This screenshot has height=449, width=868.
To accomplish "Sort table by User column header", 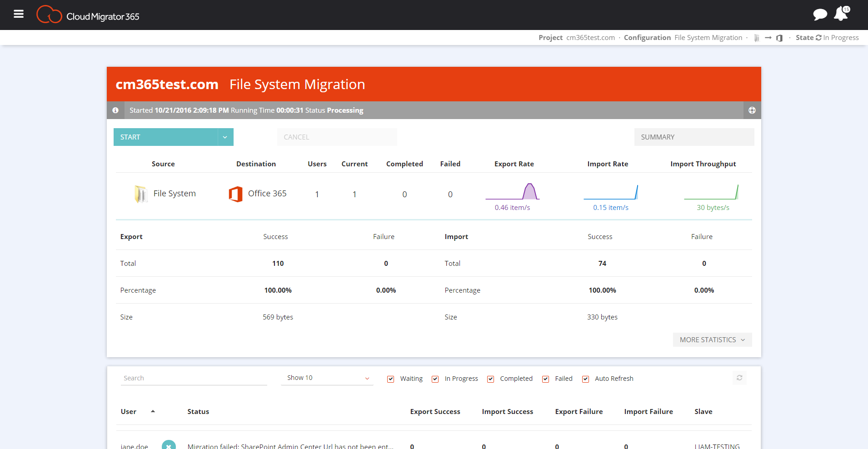I will 129,412.
